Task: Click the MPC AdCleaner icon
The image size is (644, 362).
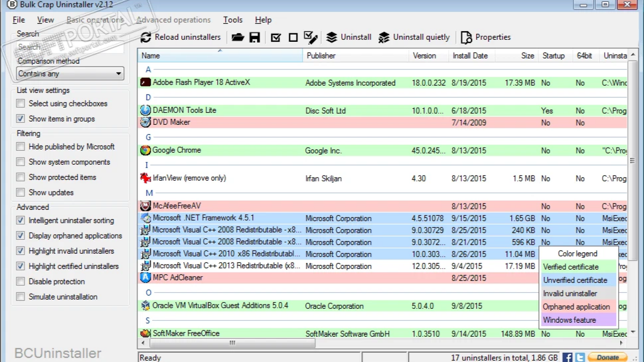Action: [145, 278]
